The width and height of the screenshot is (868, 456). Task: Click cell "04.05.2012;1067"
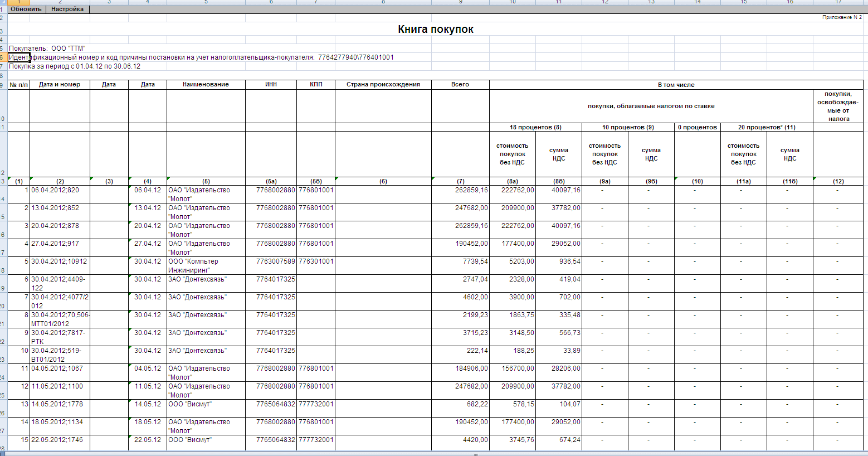pyautogui.click(x=60, y=373)
